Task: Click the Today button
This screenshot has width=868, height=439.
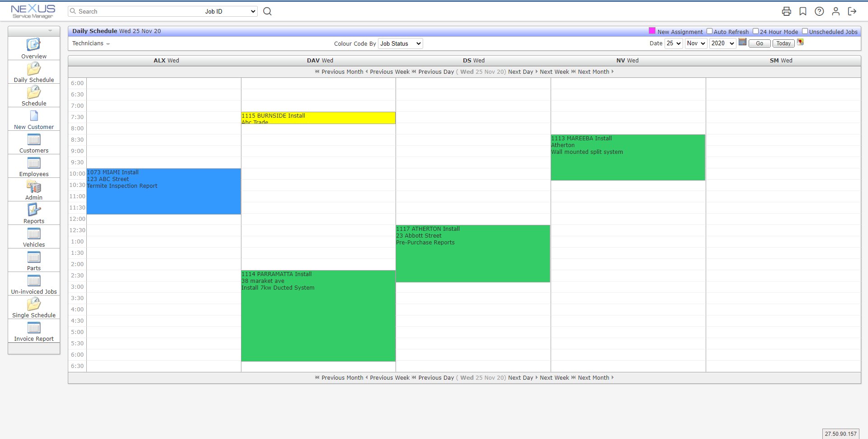Action: pyautogui.click(x=783, y=43)
